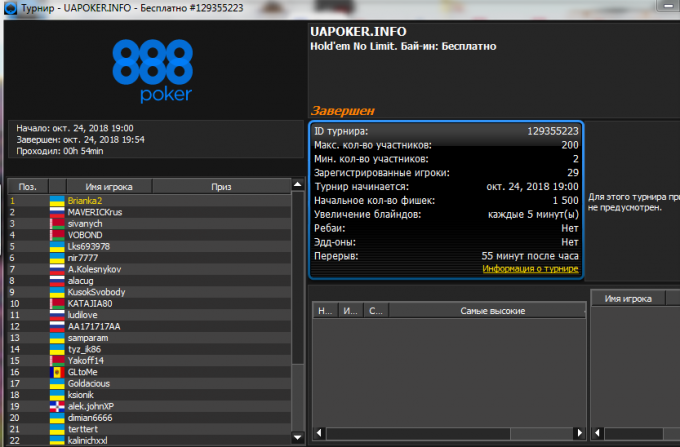Click 'Имя игрока' header in right panel

click(628, 299)
